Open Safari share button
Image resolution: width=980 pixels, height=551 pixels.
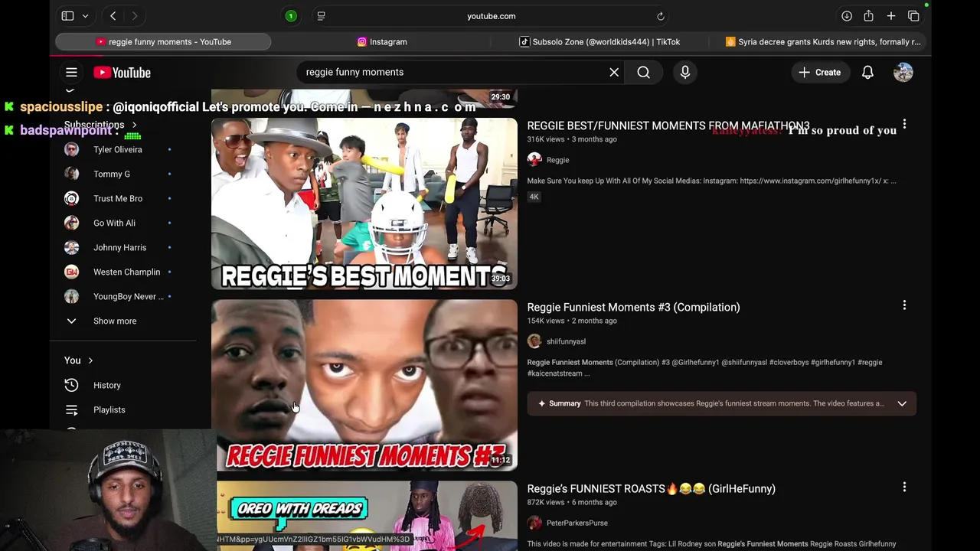click(868, 15)
